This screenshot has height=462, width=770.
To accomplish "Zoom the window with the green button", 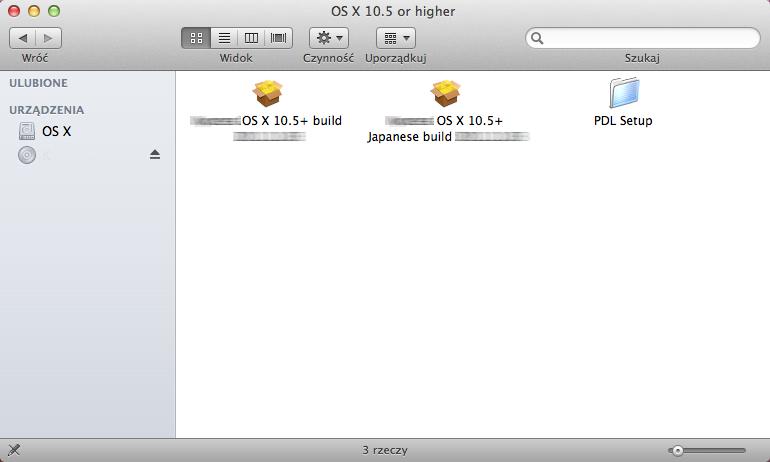I will 54,11.
